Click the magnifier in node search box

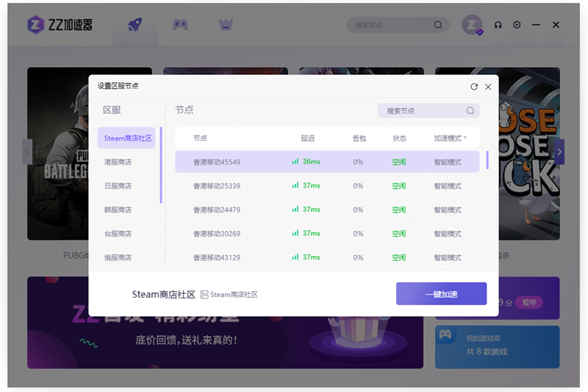tap(470, 111)
